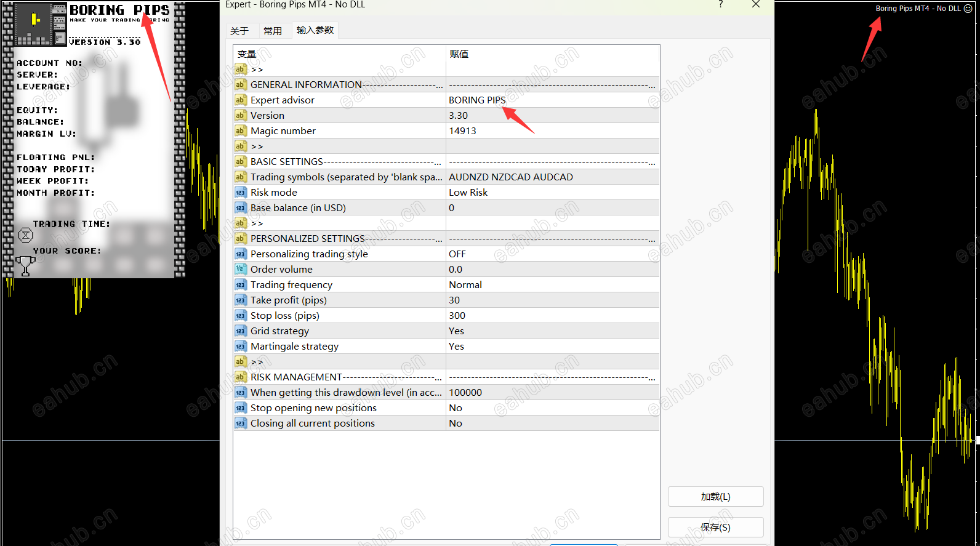Image resolution: width=980 pixels, height=546 pixels.
Task: Select the Version value 3.30
Action: coord(458,116)
